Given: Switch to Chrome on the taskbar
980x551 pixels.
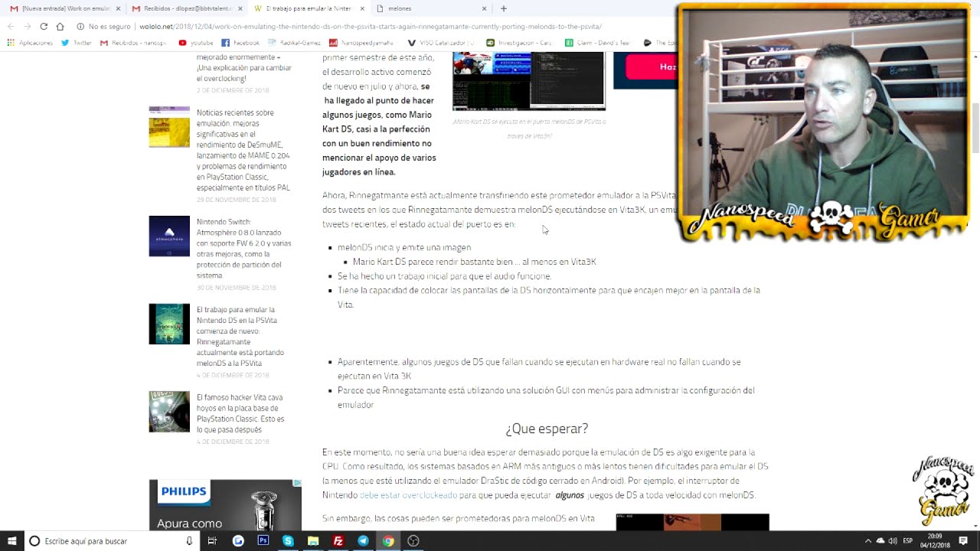Looking at the screenshot, I should [x=388, y=541].
